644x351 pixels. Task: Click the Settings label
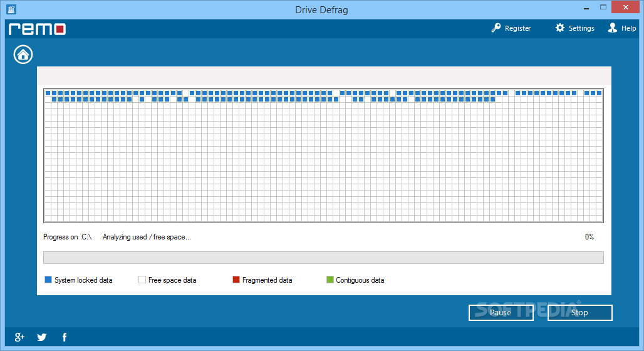(581, 28)
